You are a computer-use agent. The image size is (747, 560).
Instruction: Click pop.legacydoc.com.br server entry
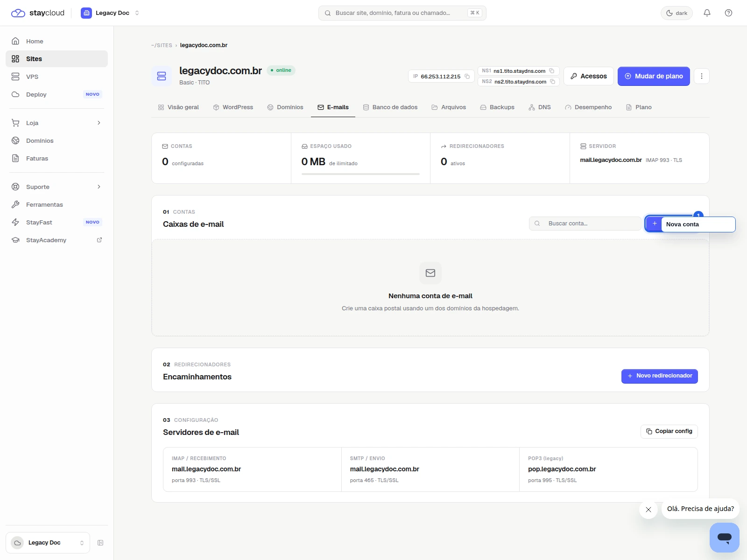[608, 469]
